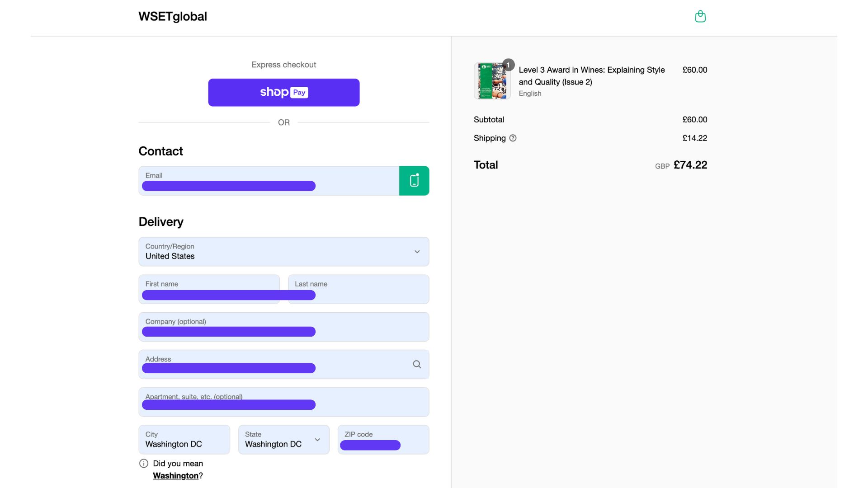Click the Shipping help question mark icon

[513, 138]
